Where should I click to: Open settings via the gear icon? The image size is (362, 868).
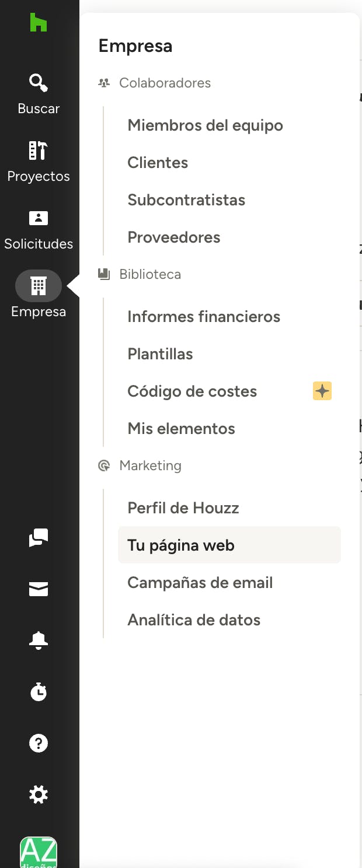[x=39, y=794]
